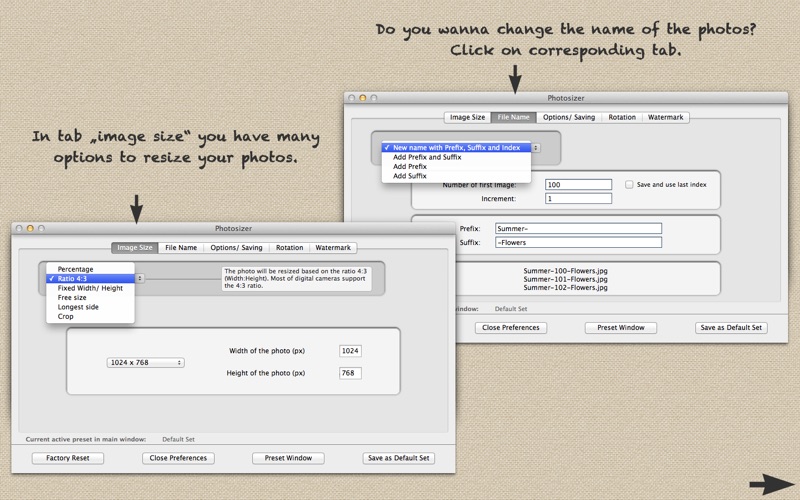Close the front Photosizer window

19,229
